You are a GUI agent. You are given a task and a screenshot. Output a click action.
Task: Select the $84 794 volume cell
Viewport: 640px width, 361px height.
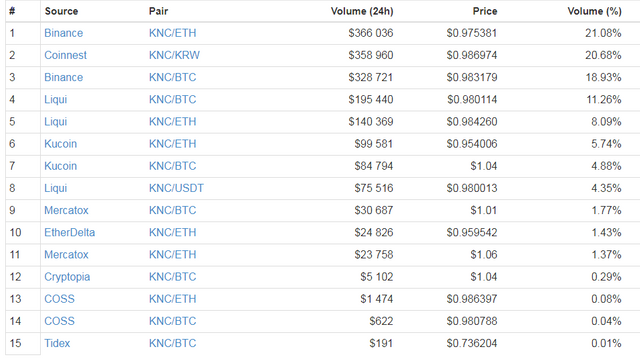coord(373,166)
